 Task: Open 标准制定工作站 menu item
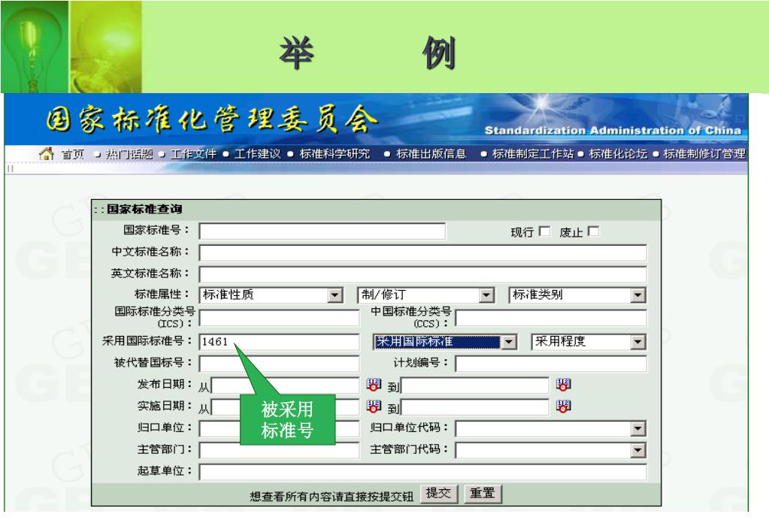(x=533, y=154)
